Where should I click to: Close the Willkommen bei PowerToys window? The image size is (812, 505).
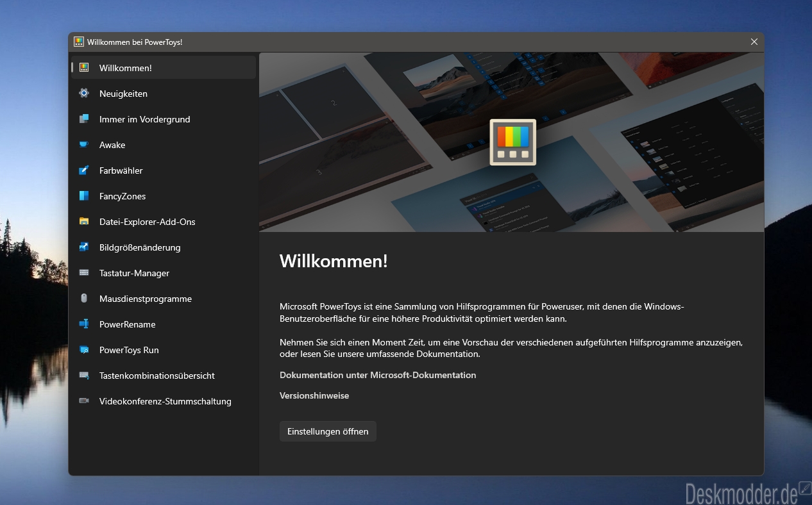coord(754,42)
